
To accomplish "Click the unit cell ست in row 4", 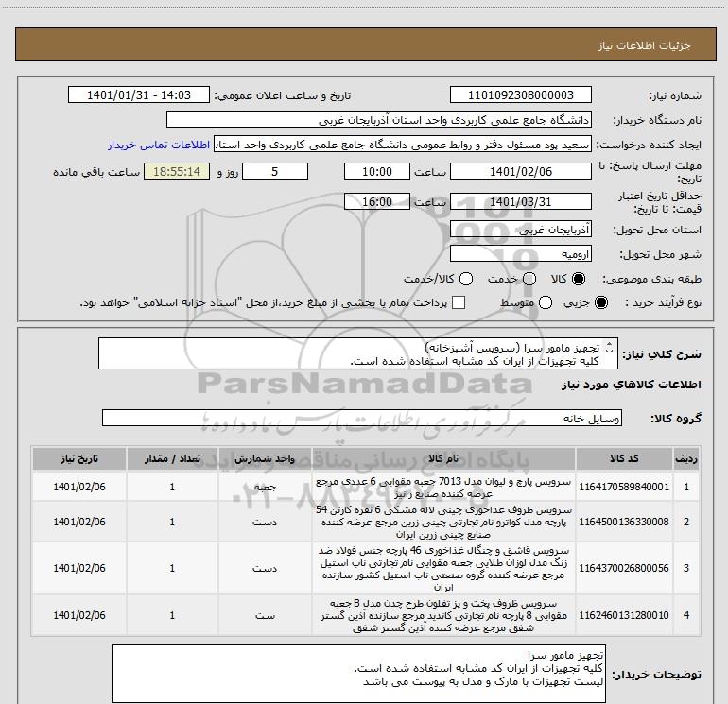I will (x=265, y=615).
